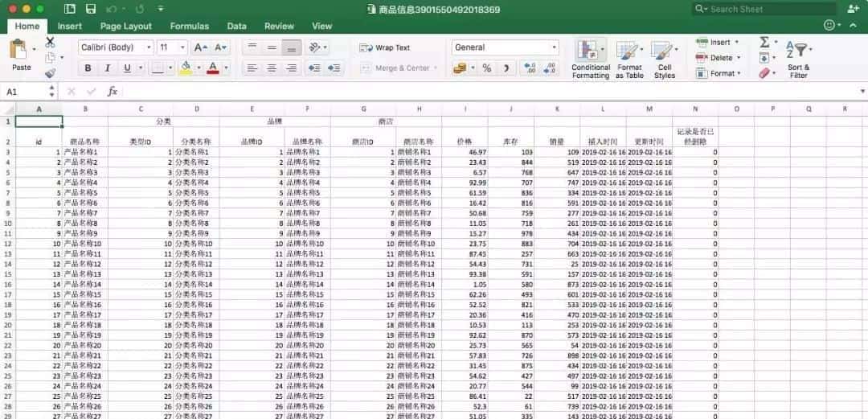868x419 pixels.
Task: Click the AutoSum sigma icon
Action: 764,42
